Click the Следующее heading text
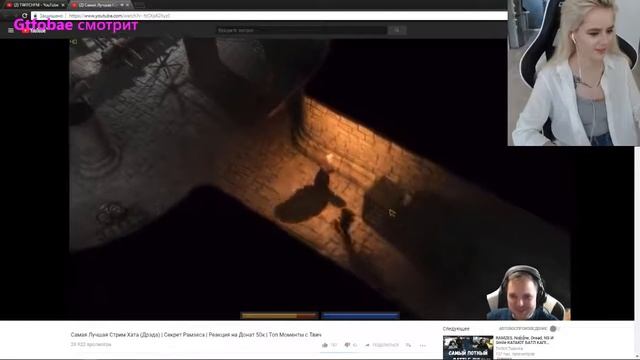 [456, 329]
